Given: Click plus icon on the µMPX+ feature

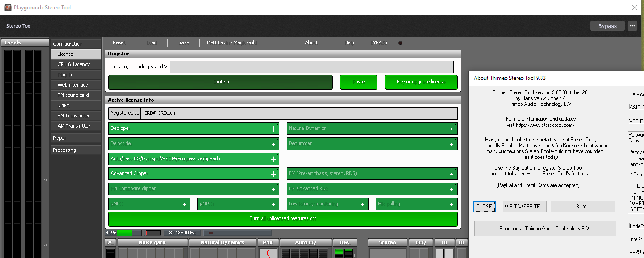Looking at the screenshot, I should (x=274, y=204).
